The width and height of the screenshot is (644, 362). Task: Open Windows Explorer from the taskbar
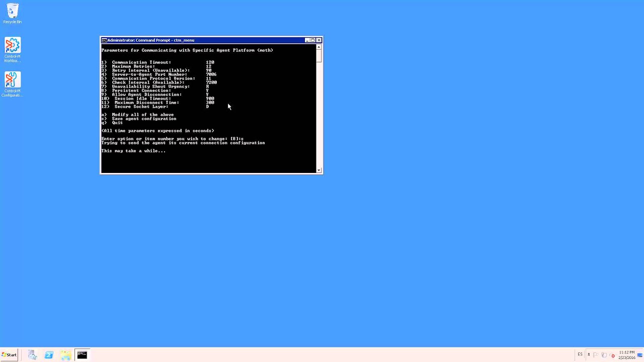click(65, 355)
